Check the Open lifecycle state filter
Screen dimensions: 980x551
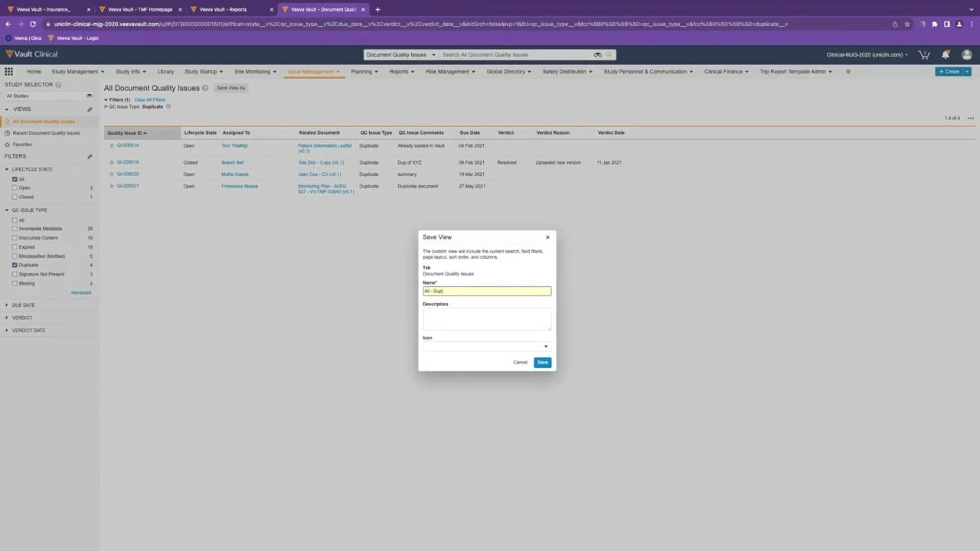[x=15, y=187]
